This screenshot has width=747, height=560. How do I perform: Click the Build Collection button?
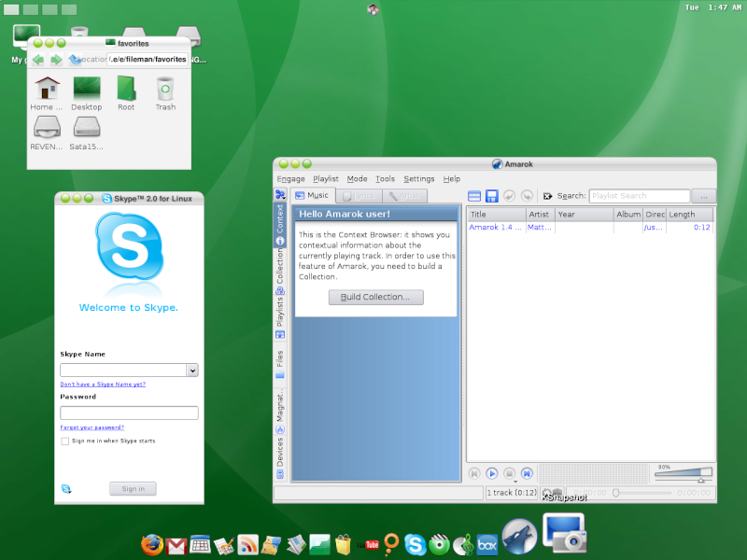(375, 297)
